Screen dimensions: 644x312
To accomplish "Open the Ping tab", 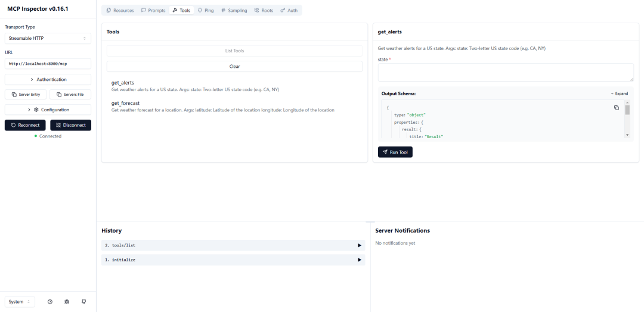I will pyautogui.click(x=206, y=10).
